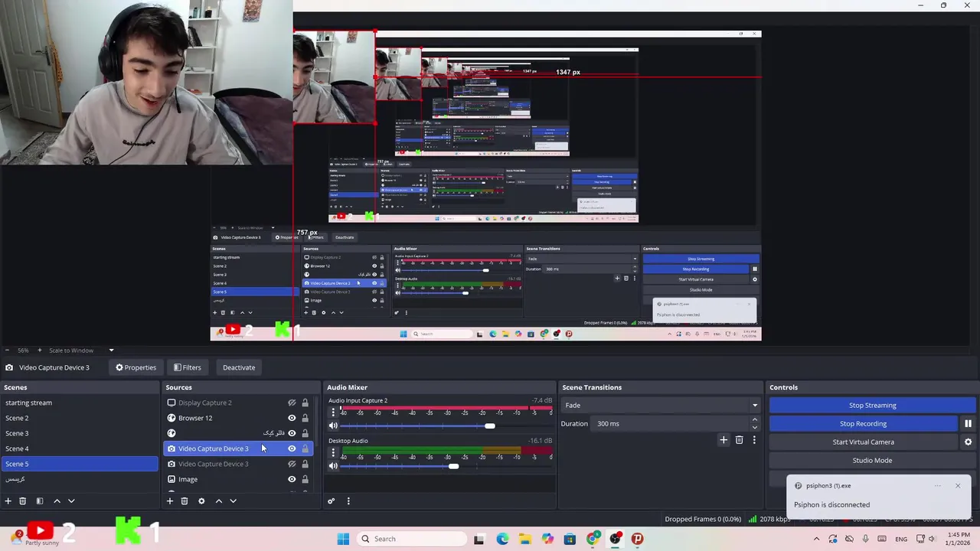The image size is (980, 551).
Task: Select Scene 4 in Scenes list
Action: (80, 448)
